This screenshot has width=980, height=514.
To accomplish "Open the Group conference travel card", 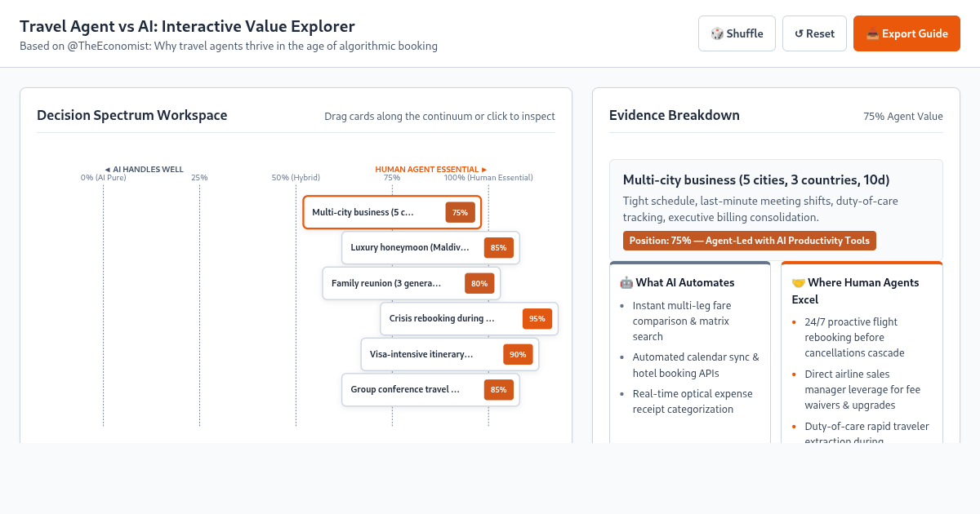I will 430,389.
